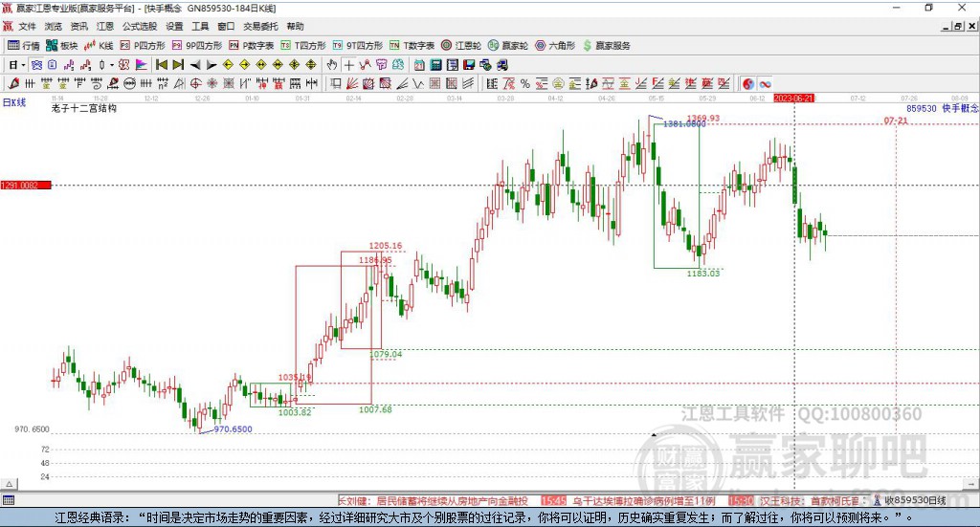This screenshot has width=980, height=527.
Task: Open the 设置 menu
Action: pyautogui.click(x=174, y=26)
